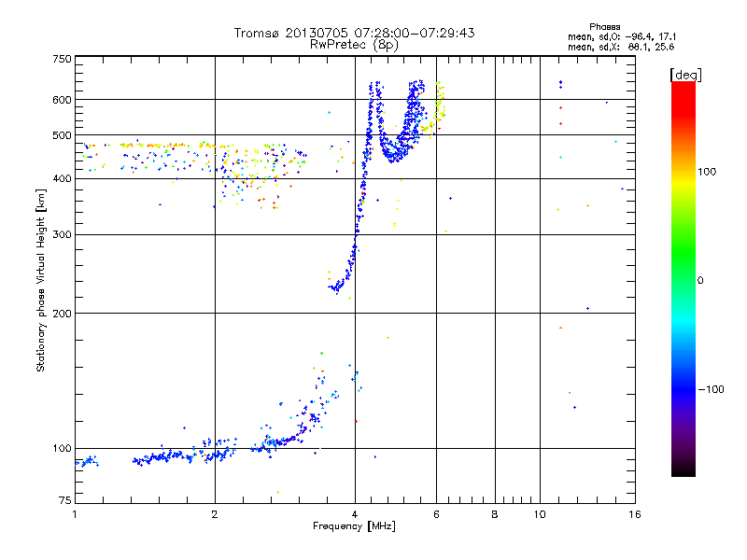
Task: Select the 'mean, sd,O: -96.4, 17.1' text
Action: click(622, 36)
